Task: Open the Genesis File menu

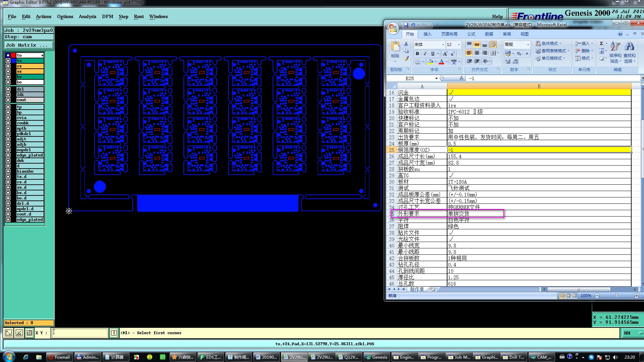Action: (x=12, y=16)
